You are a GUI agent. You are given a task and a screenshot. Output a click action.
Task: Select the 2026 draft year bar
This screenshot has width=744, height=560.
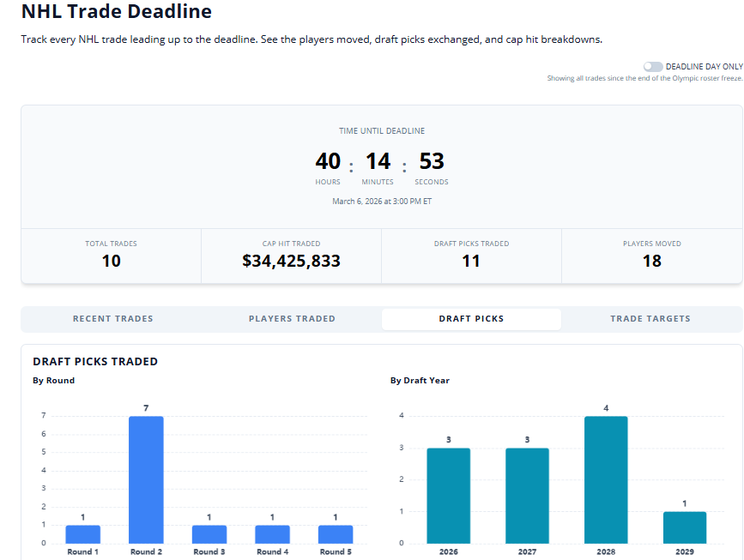pos(449,496)
